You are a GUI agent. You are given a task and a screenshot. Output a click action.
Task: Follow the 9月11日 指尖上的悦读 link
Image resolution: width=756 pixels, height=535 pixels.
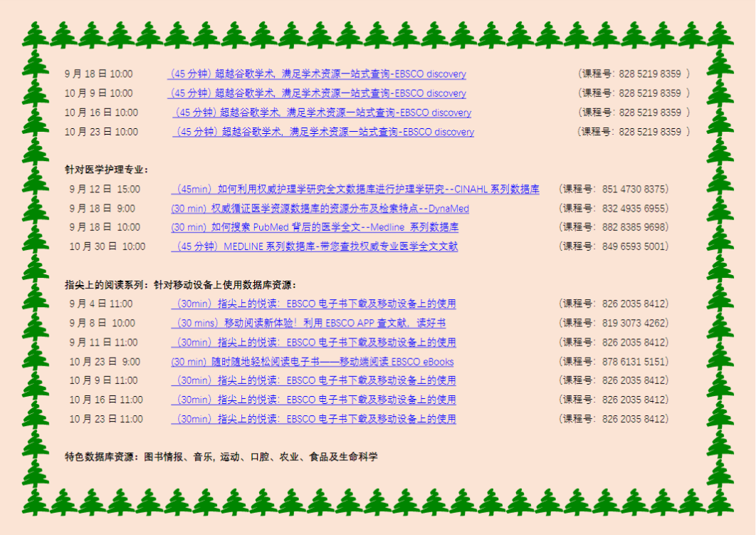point(313,343)
